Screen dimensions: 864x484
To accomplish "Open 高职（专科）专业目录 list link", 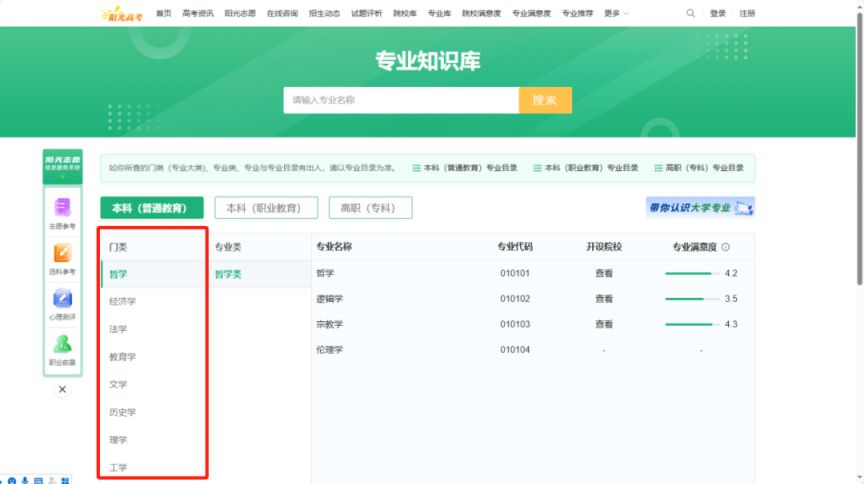I will click(x=698, y=168).
